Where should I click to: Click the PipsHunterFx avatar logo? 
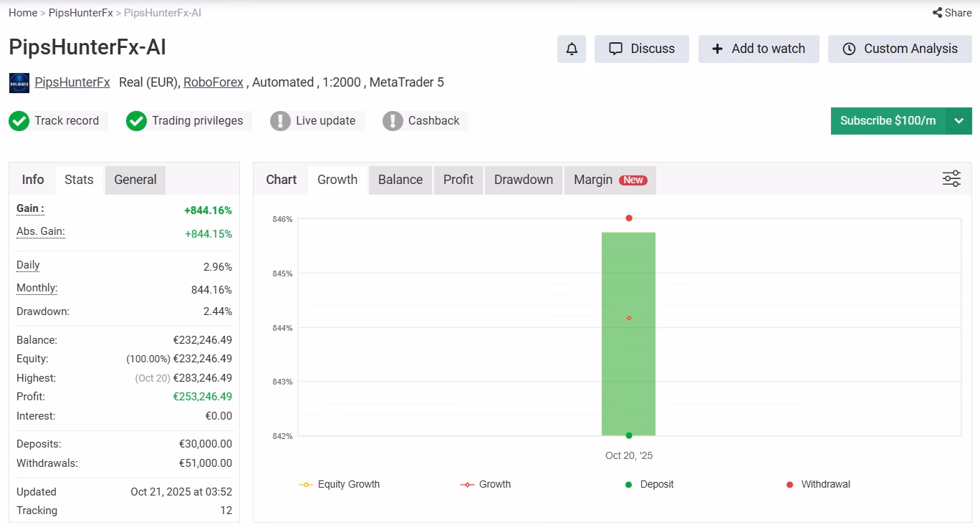[19, 83]
